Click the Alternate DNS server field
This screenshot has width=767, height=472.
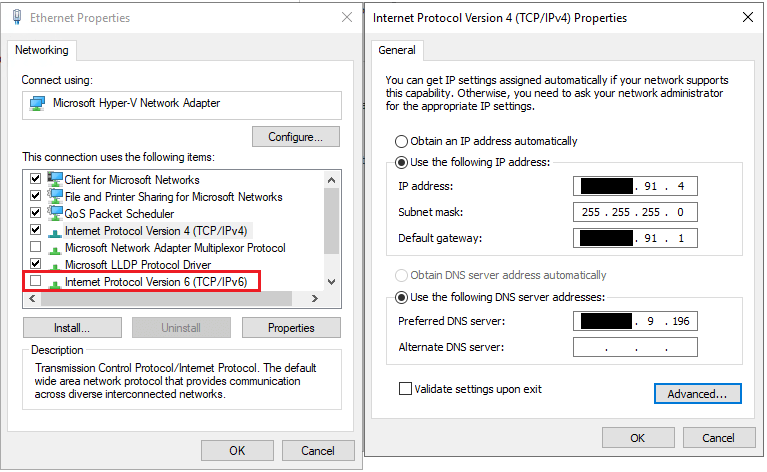(635, 347)
